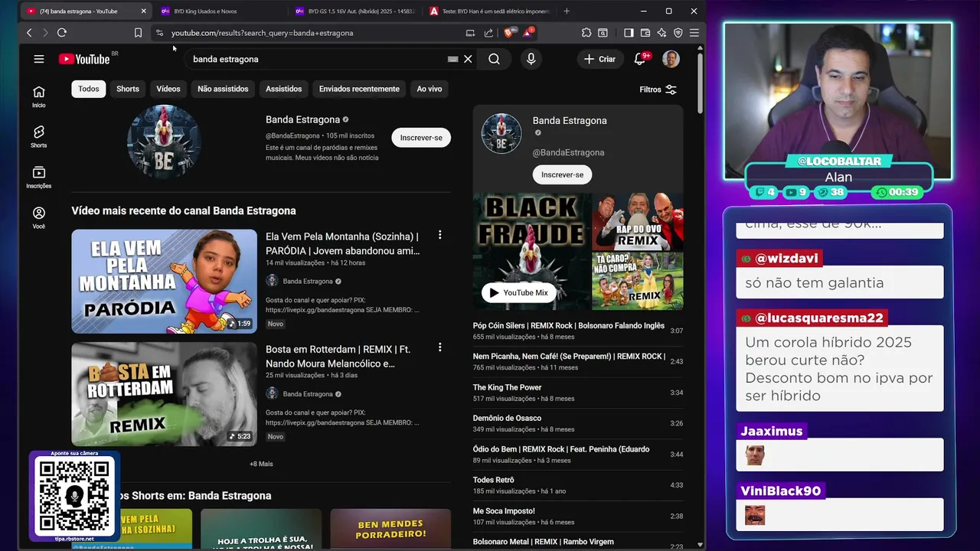The width and height of the screenshot is (980, 551).
Task: Open Inscrições in the sidebar
Action: tap(39, 178)
